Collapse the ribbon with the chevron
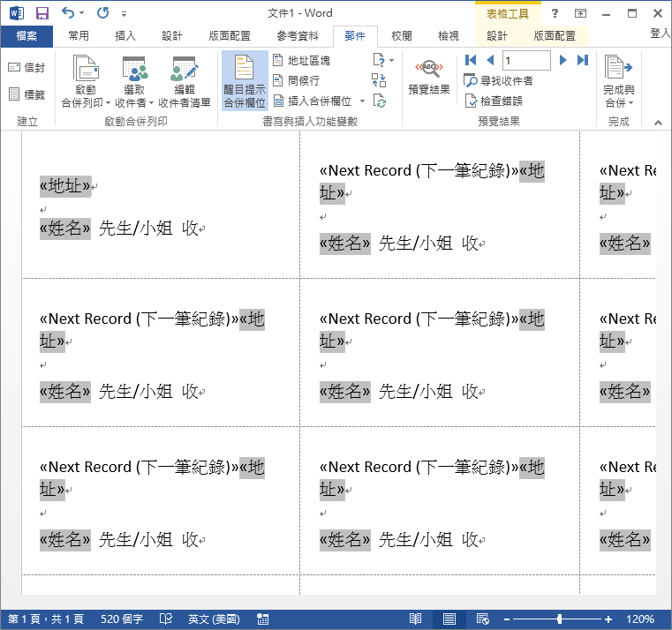The width and height of the screenshot is (672, 630). [x=658, y=123]
